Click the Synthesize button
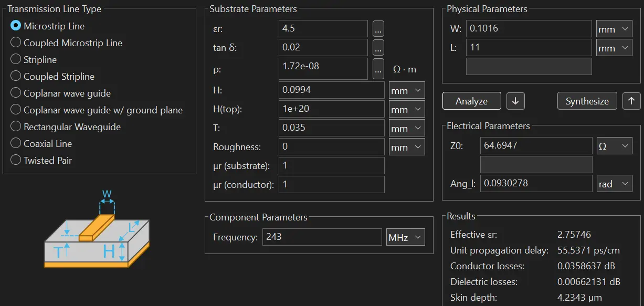The width and height of the screenshot is (644, 306). 587,101
